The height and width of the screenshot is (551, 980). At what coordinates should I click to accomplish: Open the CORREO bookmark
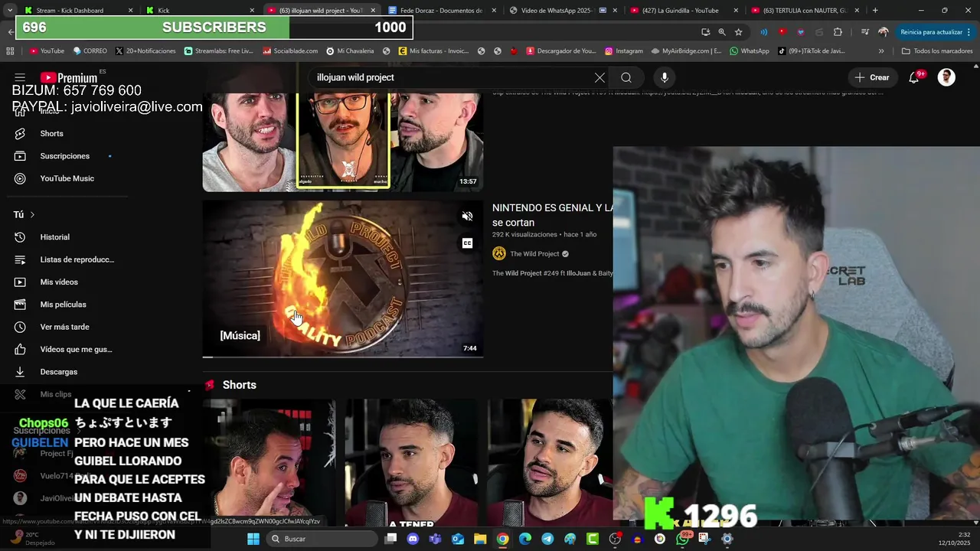pos(90,51)
